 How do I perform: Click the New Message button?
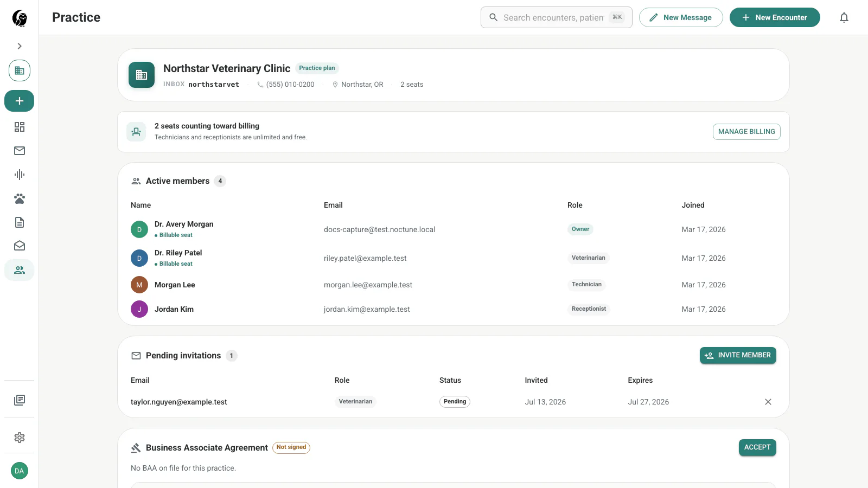point(681,17)
